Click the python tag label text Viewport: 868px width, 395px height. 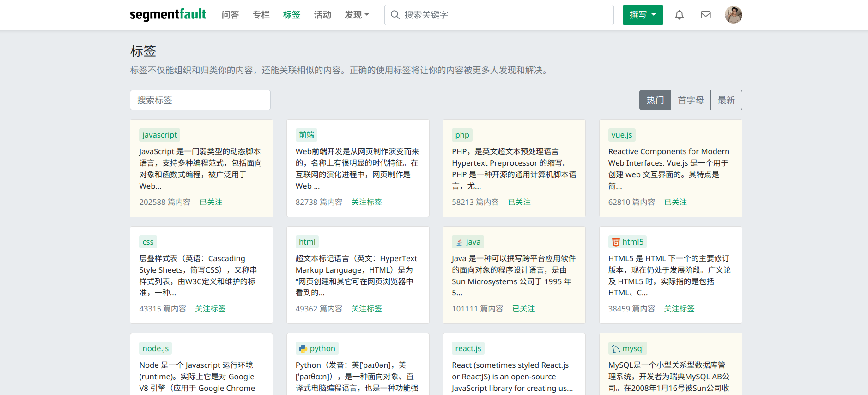point(322,348)
